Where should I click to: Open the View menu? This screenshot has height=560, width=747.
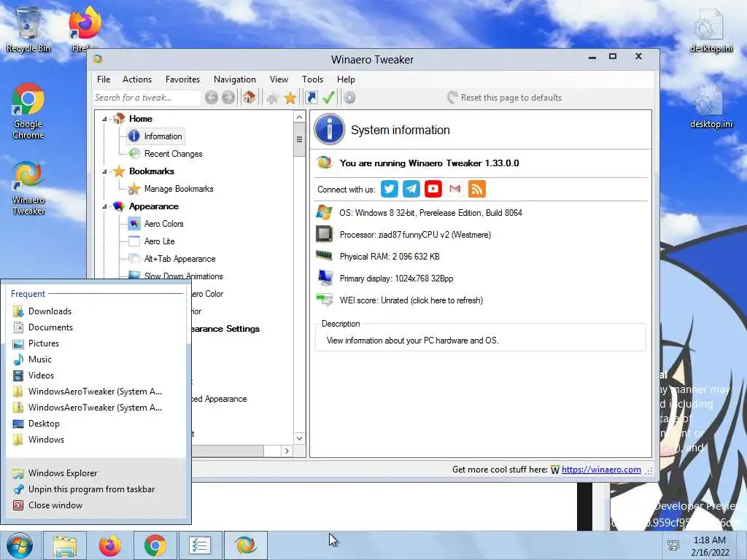click(x=279, y=79)
